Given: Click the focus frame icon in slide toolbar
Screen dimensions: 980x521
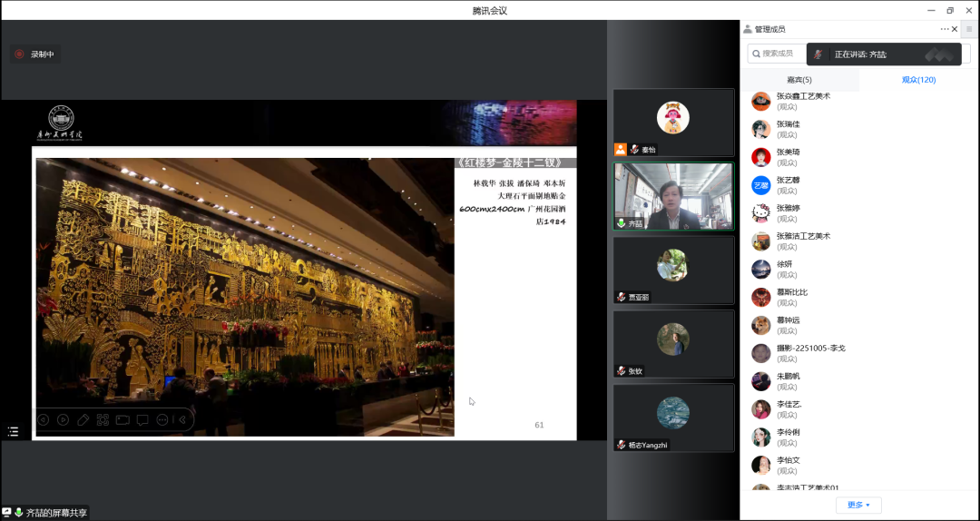Looking at the screenshot, I should click(x=103, y=419).
